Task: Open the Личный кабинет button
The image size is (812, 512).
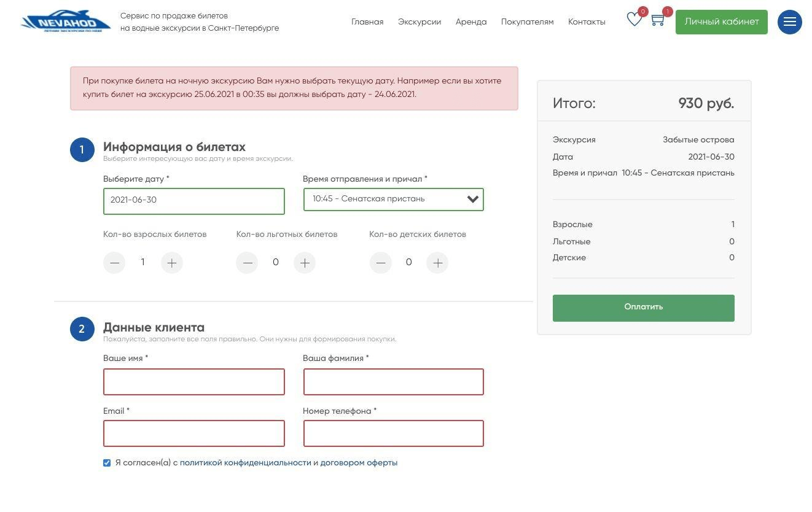Action: pos(721,22)
